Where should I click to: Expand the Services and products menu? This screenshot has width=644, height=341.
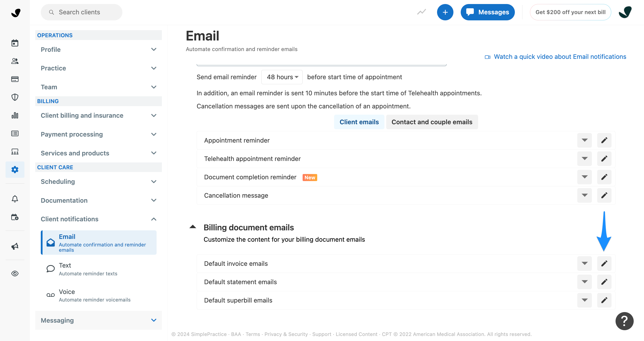pos(98,153)
